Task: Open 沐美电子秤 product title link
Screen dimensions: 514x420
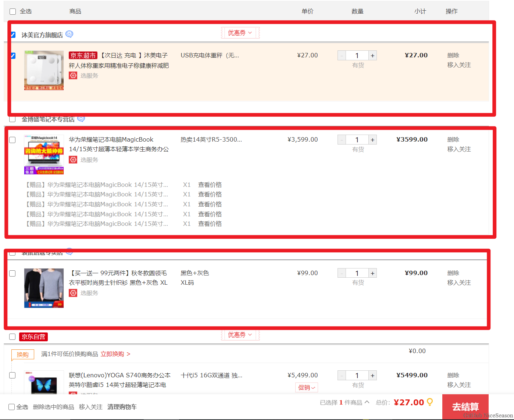Action: [119, 60]
